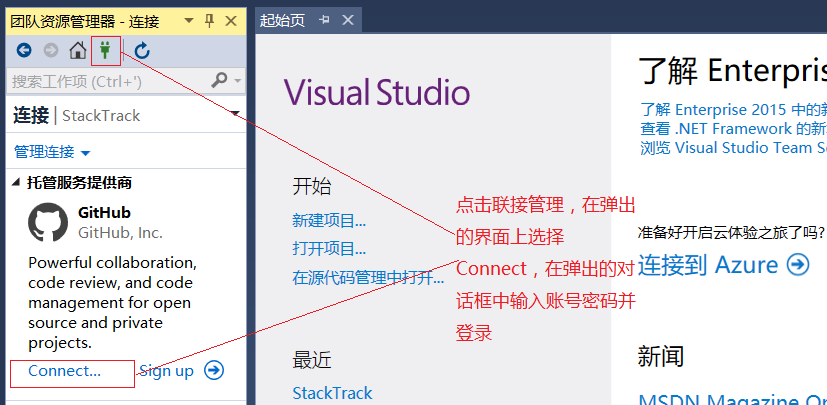This screenshot has width=827, height=405.
Task: Open the 管理连接 dropdown link
Action: click(x=52, y=152)
